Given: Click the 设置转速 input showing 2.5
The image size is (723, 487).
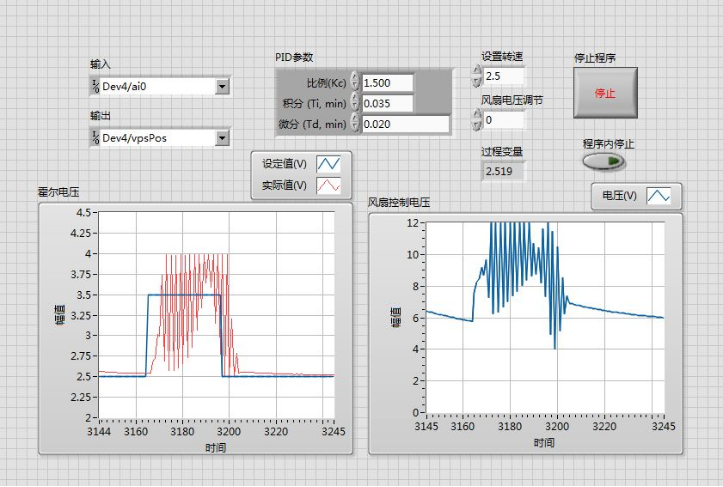Looking at the screenshot, I should click(502, 76).
